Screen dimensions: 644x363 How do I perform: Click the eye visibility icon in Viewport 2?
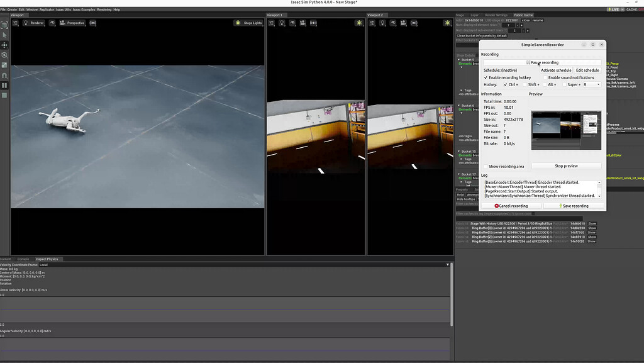pyautogui.click(x=393, y=23)
